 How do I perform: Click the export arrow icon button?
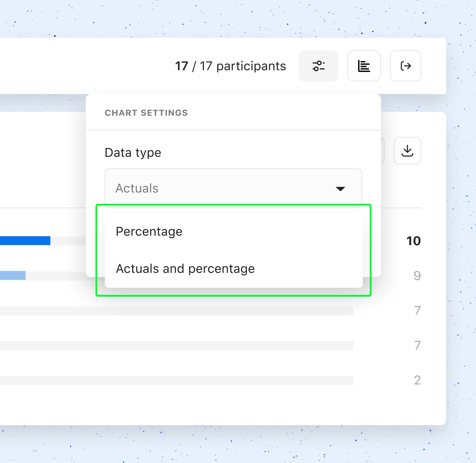point(405,66)
